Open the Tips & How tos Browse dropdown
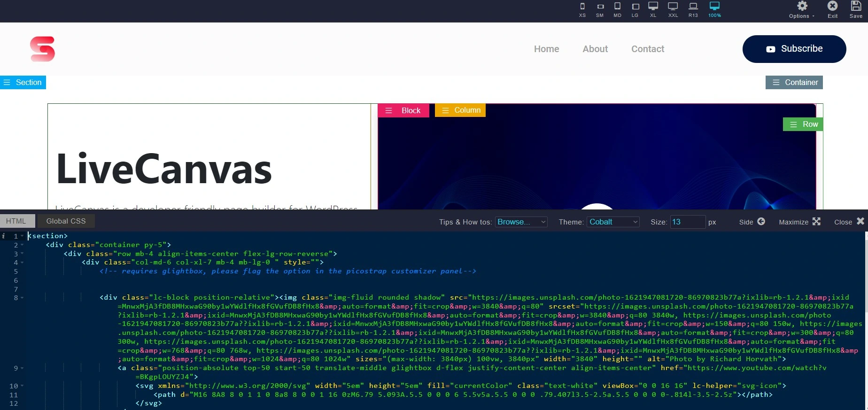Image resolution: width=868 pixels, height=410 pixels. click(x=521, y=222)
